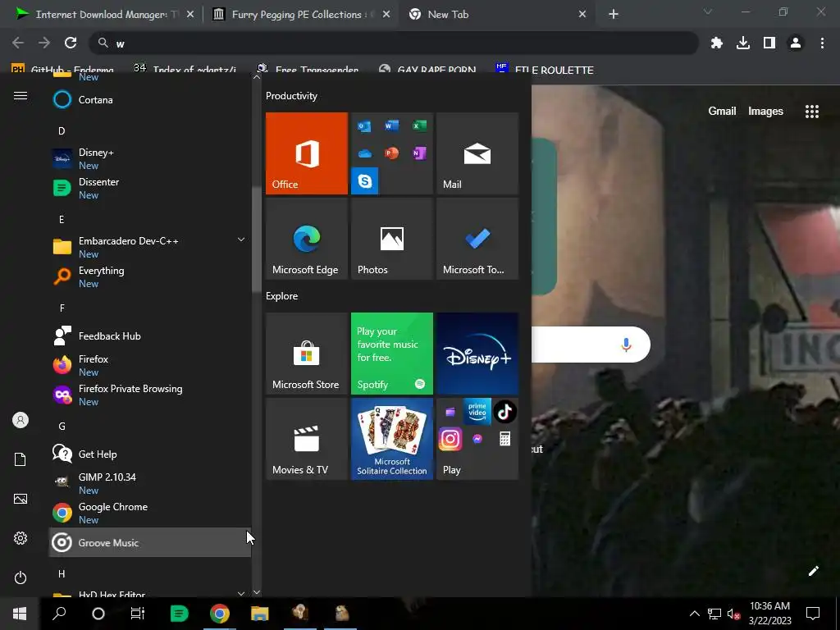Viewport: 840px width, 630px height.
Task: Click the voice search microphone
Action: (x=626, y=345)
